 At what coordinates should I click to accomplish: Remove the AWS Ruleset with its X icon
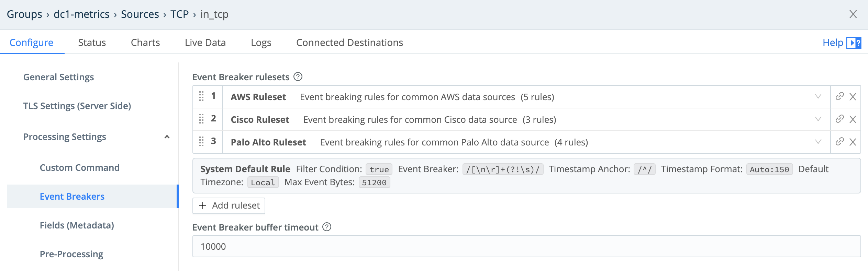(853, 97)
